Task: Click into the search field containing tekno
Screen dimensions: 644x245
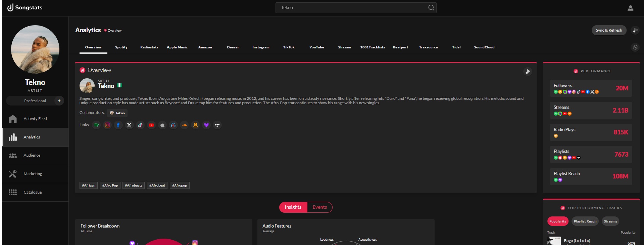Action: coord(356,8)
